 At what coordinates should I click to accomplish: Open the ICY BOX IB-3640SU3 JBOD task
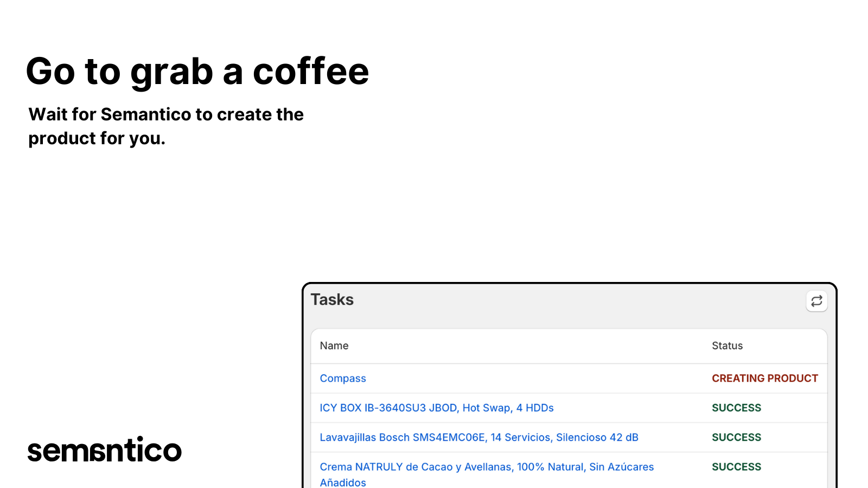[x=436, y=408]
